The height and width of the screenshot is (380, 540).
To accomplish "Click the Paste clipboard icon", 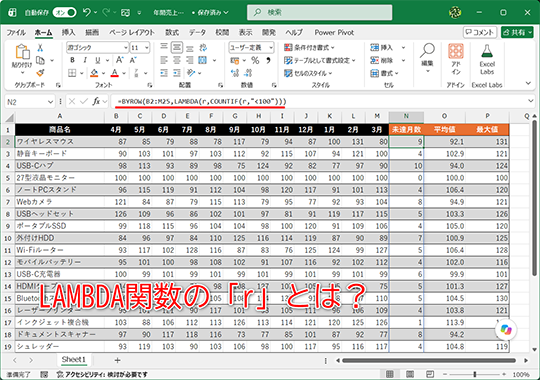I will [22, 52].
